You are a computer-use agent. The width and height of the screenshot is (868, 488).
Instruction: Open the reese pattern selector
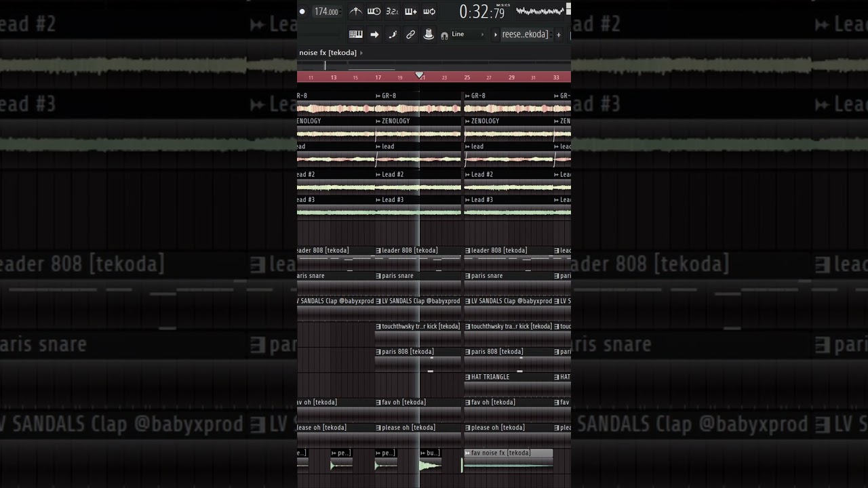coord(525,35)
